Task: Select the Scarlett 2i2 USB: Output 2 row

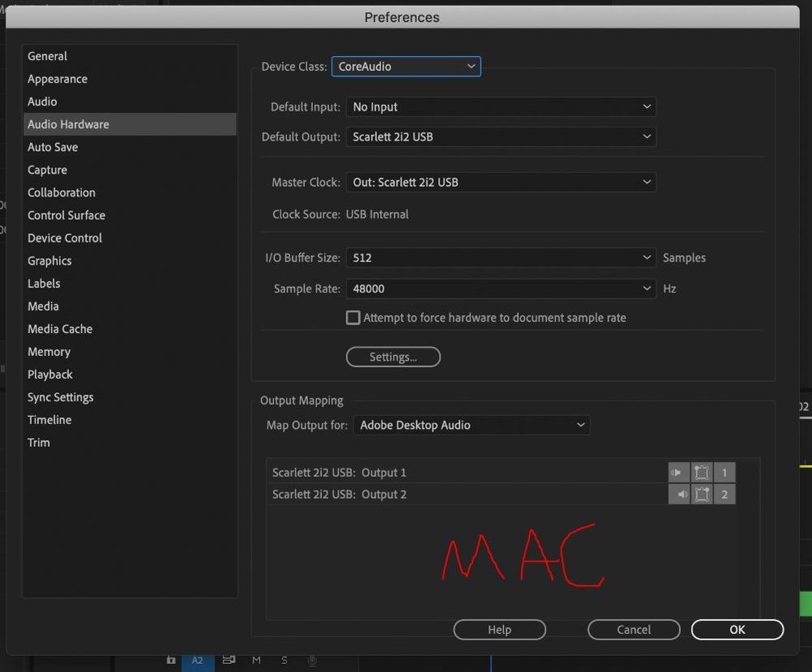Action: [x=502, y=494]
